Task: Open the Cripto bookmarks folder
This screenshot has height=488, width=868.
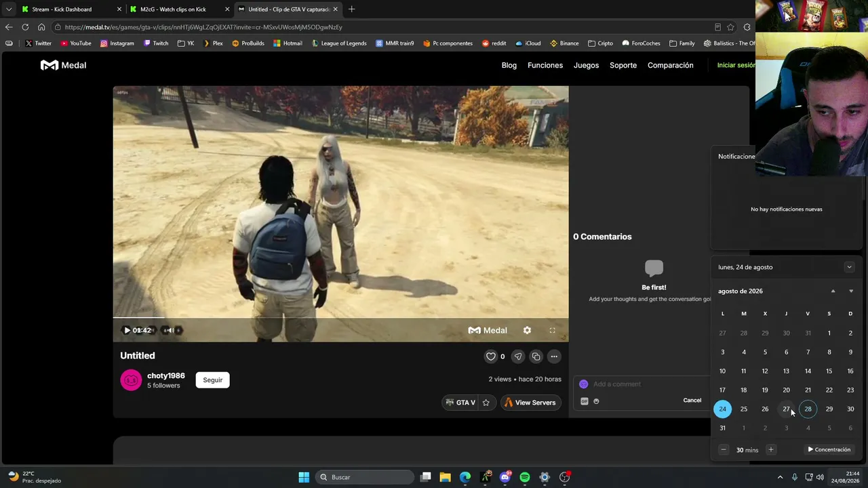Action: tap(600, 43)
